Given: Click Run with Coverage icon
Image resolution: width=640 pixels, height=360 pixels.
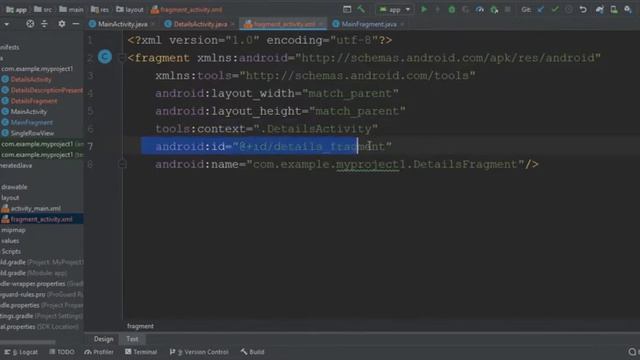Looking at the screenshot, I should pos(466,9).
